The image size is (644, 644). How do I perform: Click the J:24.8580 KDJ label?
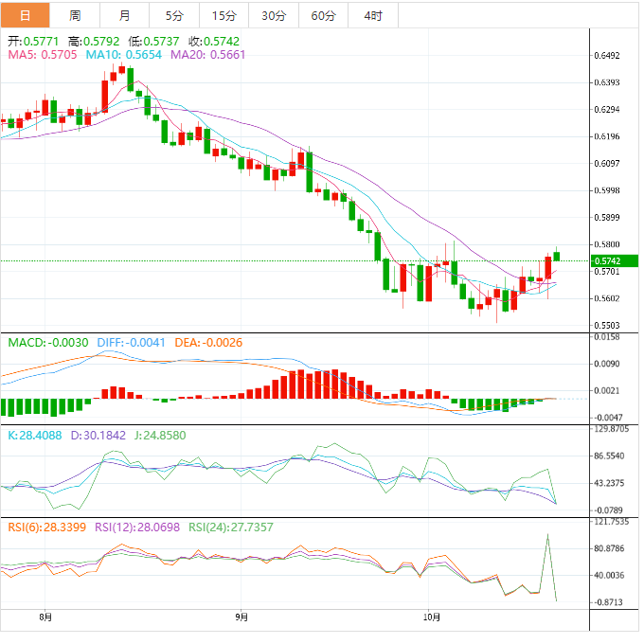click(160, 436)
